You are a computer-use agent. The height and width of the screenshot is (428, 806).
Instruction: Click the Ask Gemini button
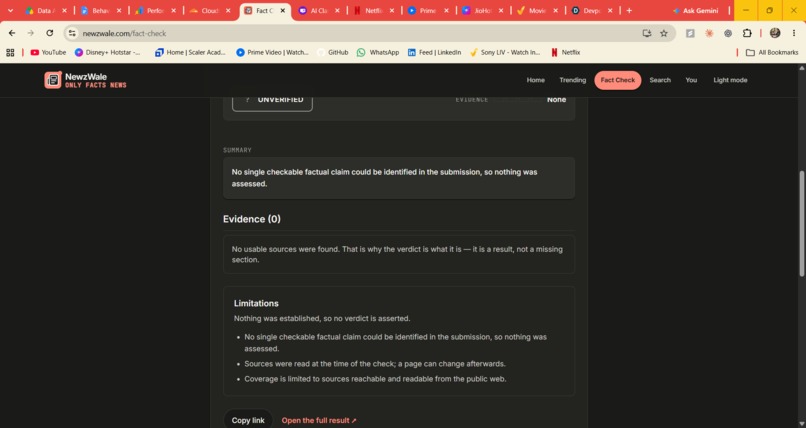pos(695,10)
